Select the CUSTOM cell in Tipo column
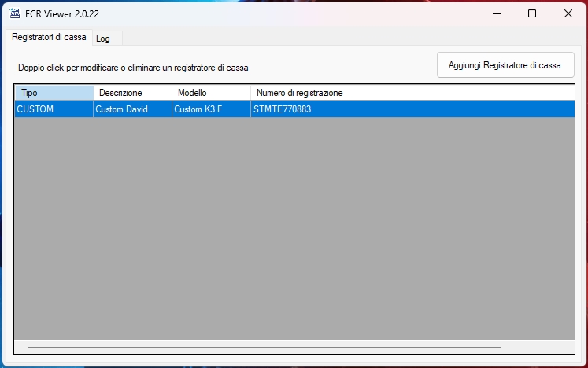The height and width of the screenshot is (368, 588). tap(54, 109)
